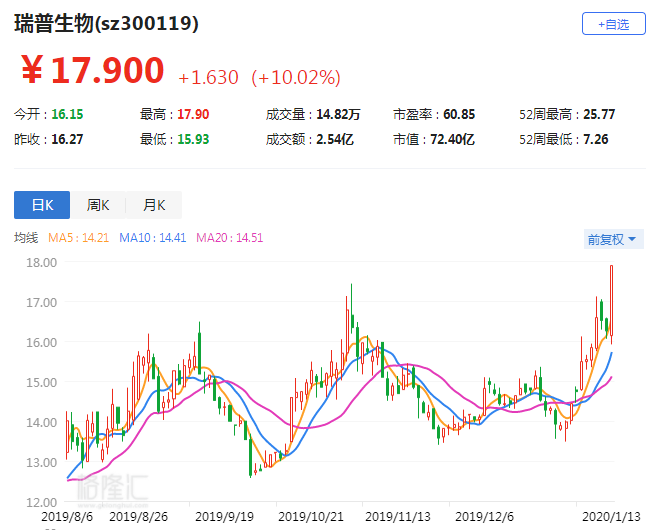The width and height of the screenshot is (658, 530).
Task: Click the 52周最高 value 25.77
Action: coord(599,114)
